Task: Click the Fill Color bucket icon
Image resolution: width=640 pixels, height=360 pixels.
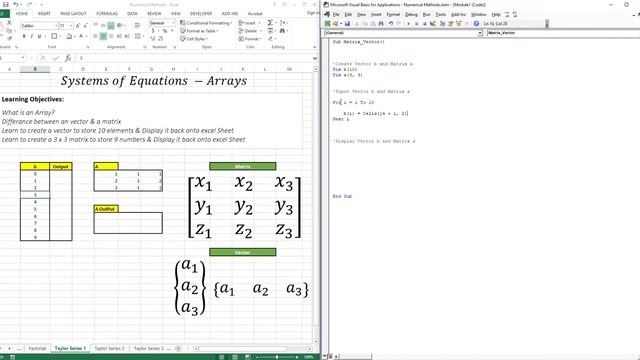Action: point(69,36)
